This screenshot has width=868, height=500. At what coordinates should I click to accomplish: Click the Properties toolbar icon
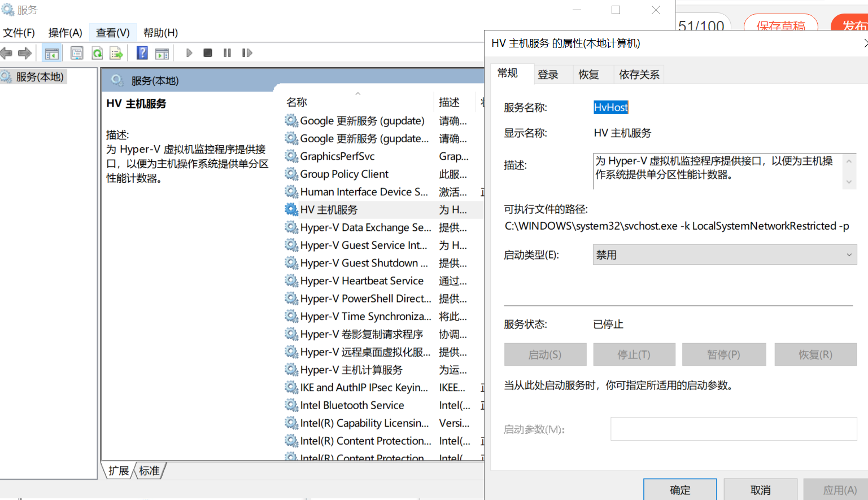point(77,53)
